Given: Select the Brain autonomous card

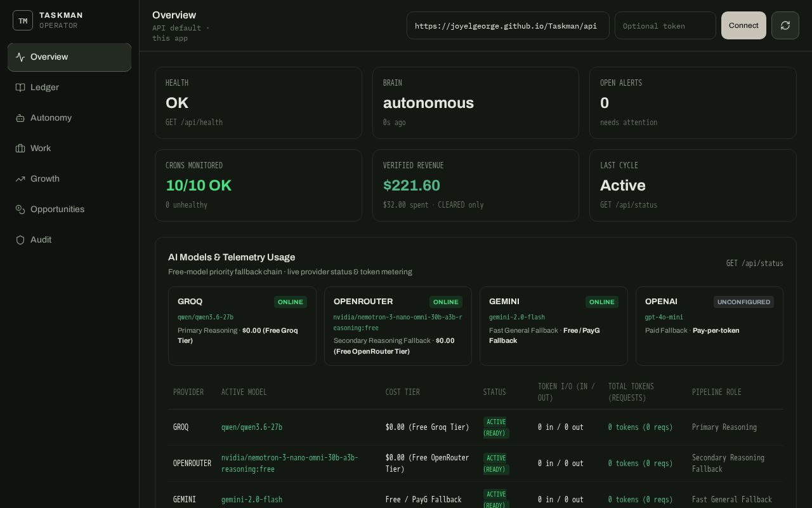Looking at the screenshot, I should (x=476, y=103).
